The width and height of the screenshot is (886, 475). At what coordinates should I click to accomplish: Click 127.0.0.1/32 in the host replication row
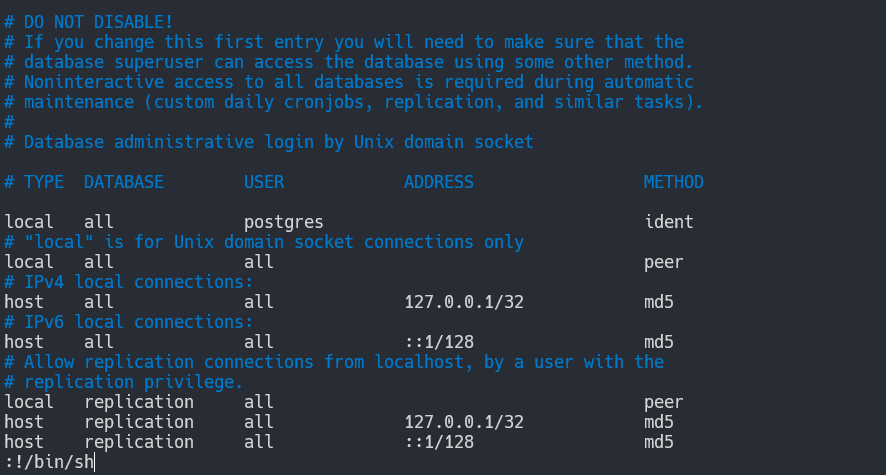(x=464, y=422)
